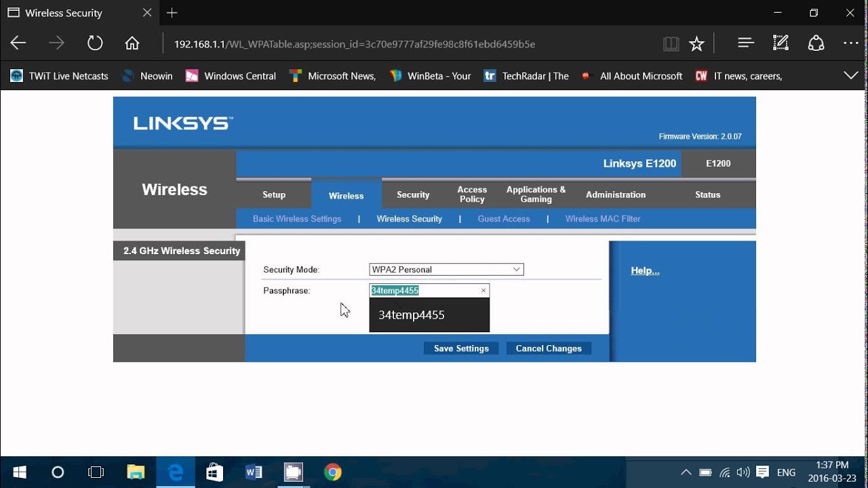Image resolution: width=868 pixels, height=488 pixels.
Task: Open IT news, careers bookmark
Action: click(x=738, y=76)
